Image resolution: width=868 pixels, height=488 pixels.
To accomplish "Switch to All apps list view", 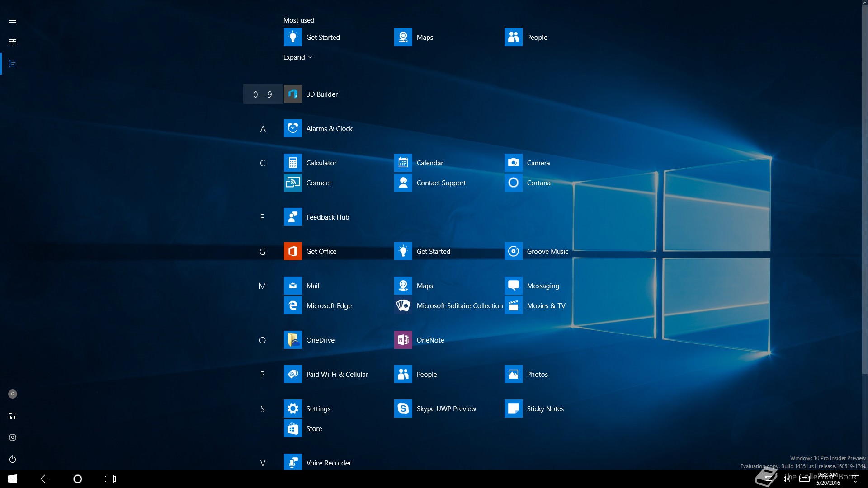I will tap(13, 64).
